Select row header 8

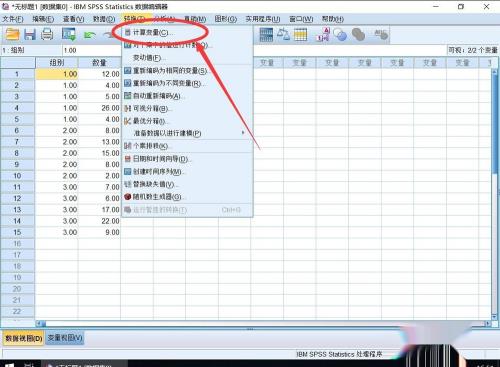17,153
